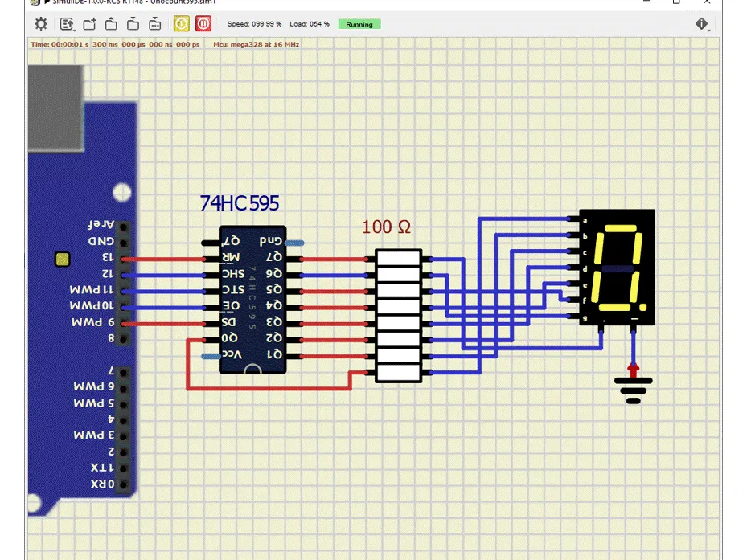This screenshot has width=747, height=560.
Task: Click Arduino 6 PWM pin connector
Action: 123,389
